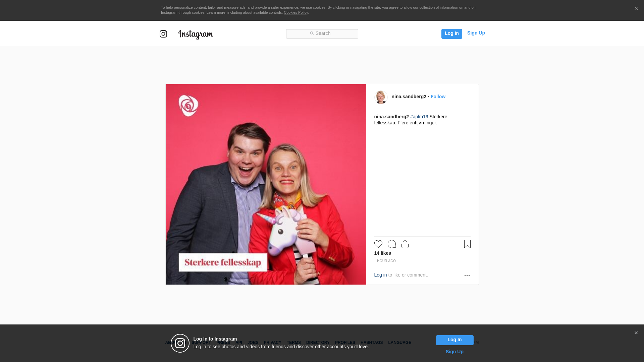This screenshot has width=644, height=362.
Task: Open the #aplm19 hashtag
Action: (x=419, y=117)
